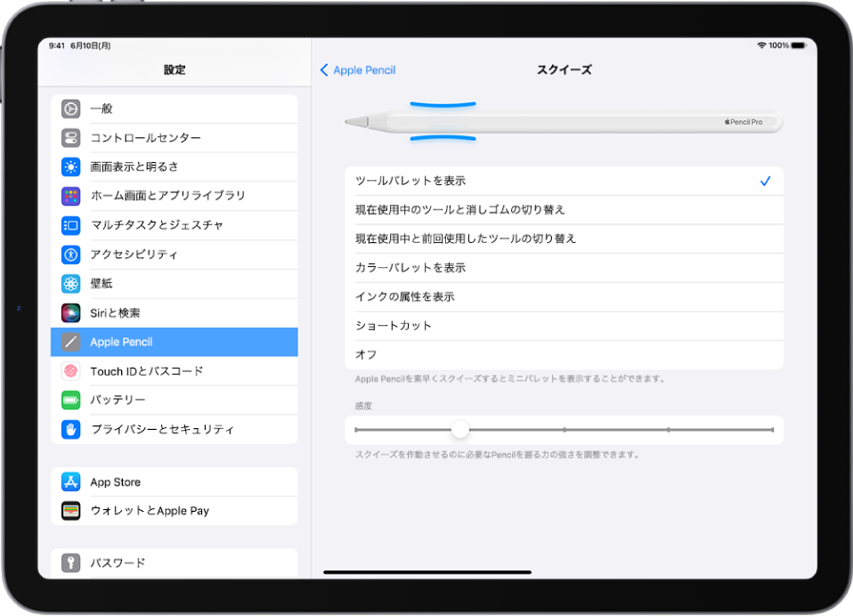Image resolution: width=853 pixels, height=616 pixels.
Task: Select 現在使用中のツールと消しゴムの切り替え option
Action: click(565, 210)
